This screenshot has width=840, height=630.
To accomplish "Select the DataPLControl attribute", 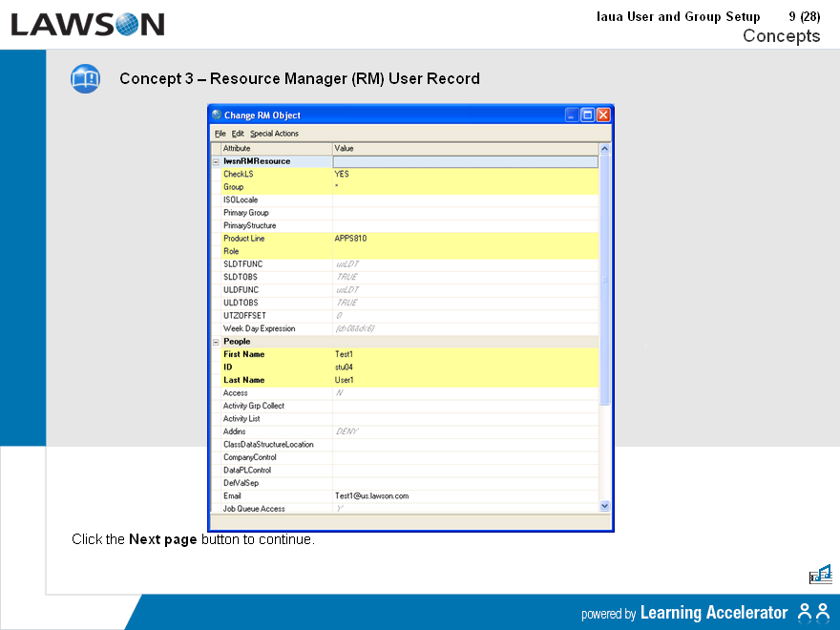I will [x=247, y=470].
